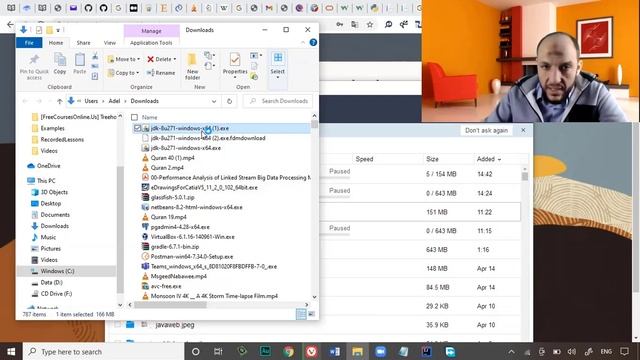
Task: Click Users in the address breadcrumb
Action: pos(91,101)
